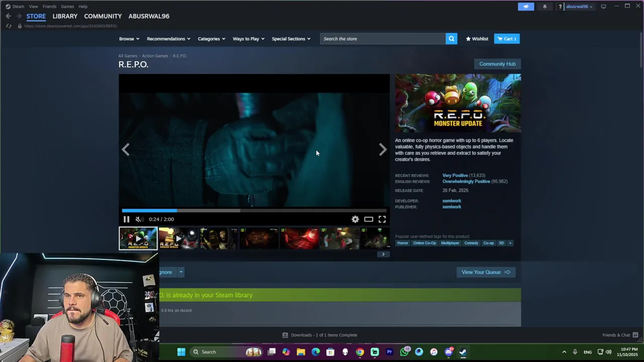Open notifications bell

pyautogui.click(x=544, y=7)
